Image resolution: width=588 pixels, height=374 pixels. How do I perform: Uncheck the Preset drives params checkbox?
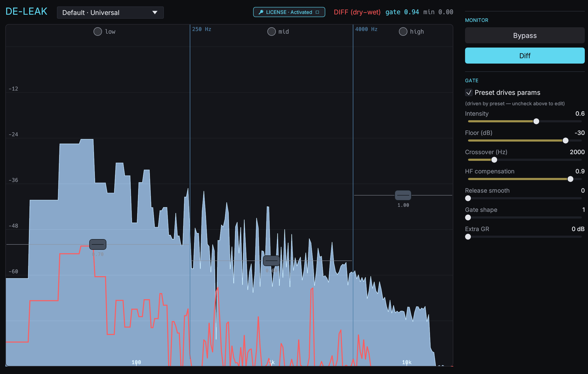tap(469, 93)
